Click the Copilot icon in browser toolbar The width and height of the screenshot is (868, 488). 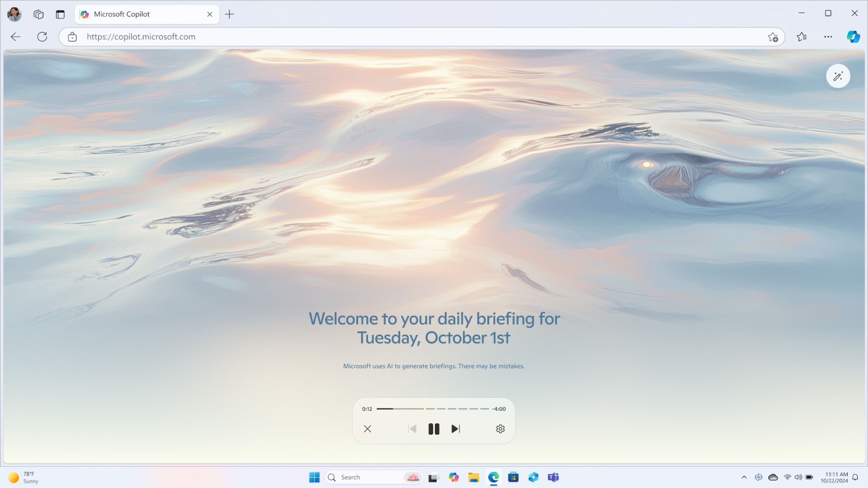click(853, 37)
